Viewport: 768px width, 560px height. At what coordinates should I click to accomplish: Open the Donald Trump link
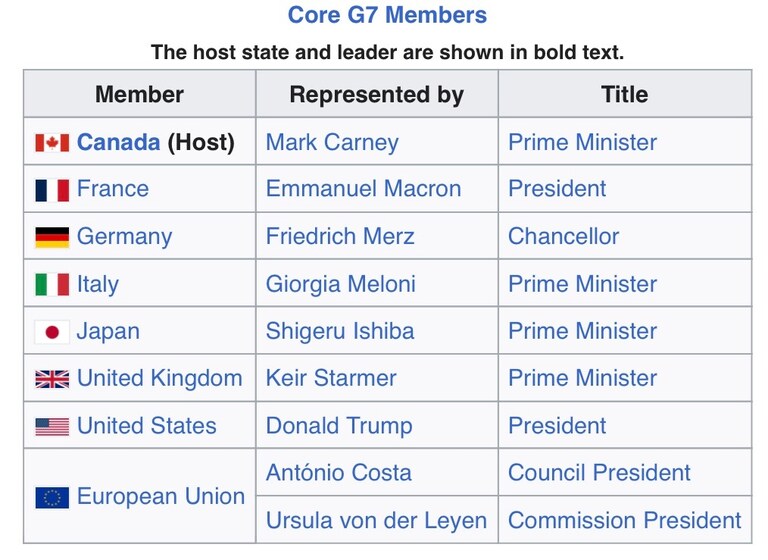tap(339, 426)
